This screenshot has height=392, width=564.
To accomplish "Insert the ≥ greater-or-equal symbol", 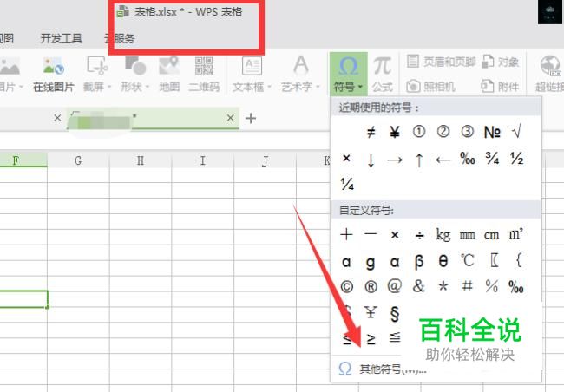I will click(371, 339).
